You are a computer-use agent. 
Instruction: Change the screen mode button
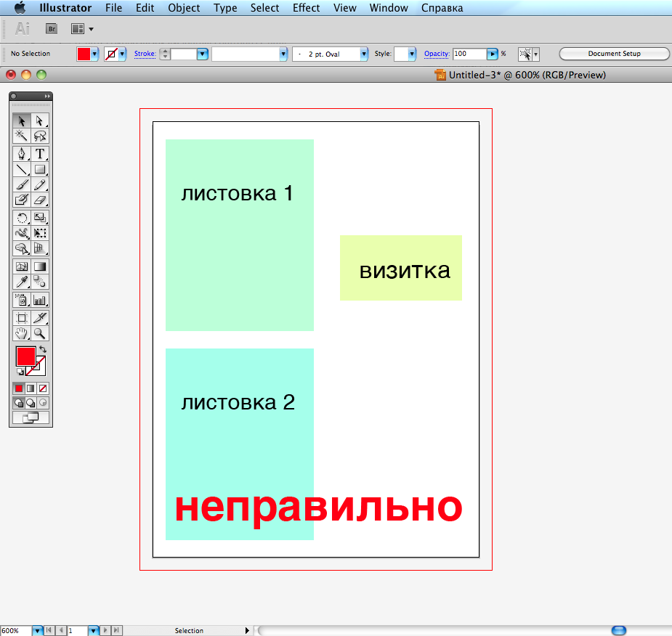tap(31, 417)
